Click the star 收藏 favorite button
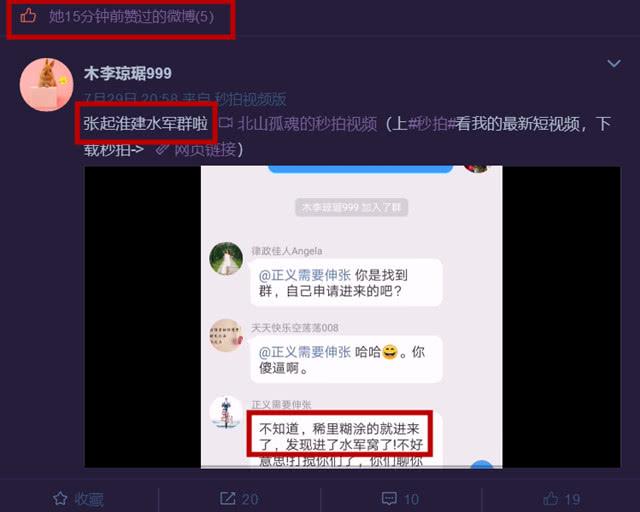This screenshot has height=512, width=640. tap(78, 499)
